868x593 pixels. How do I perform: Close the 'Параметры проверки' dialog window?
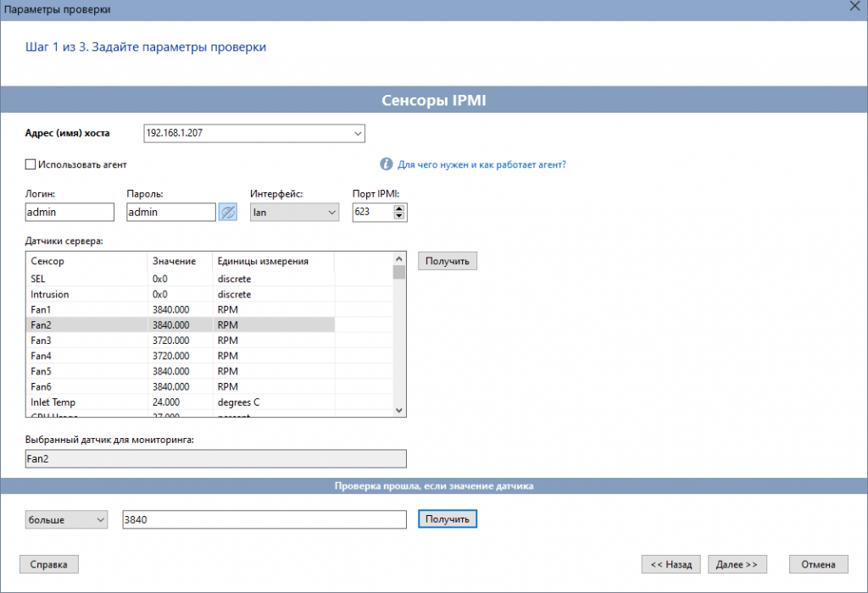pyautogui.click(x=854, y=6)
